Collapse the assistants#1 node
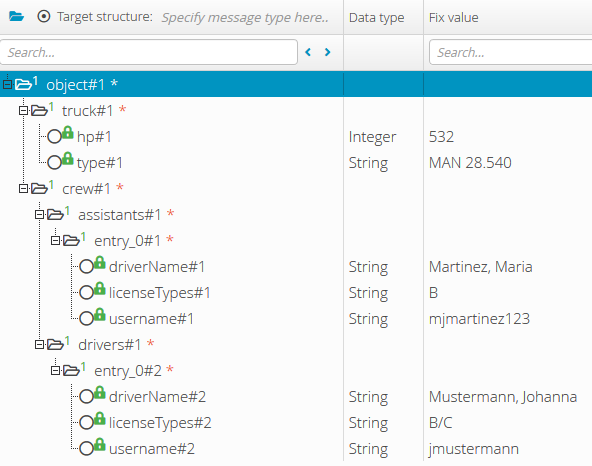This screenshot has height=466, width=592. tap(39, 215)
